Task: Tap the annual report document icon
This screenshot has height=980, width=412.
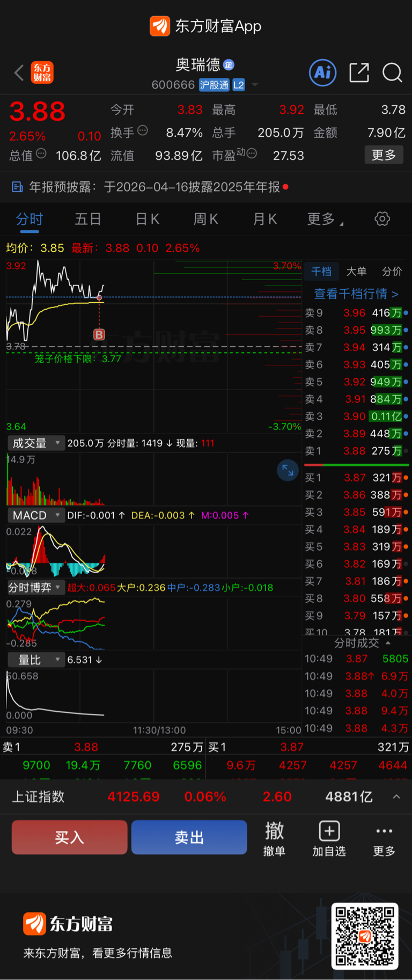Action: tap(17, 187)
